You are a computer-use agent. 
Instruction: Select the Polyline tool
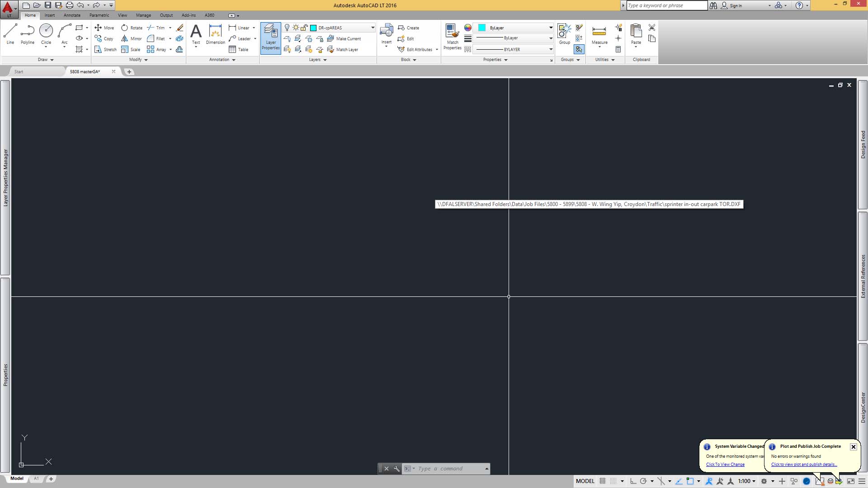(x=28, y=34)
